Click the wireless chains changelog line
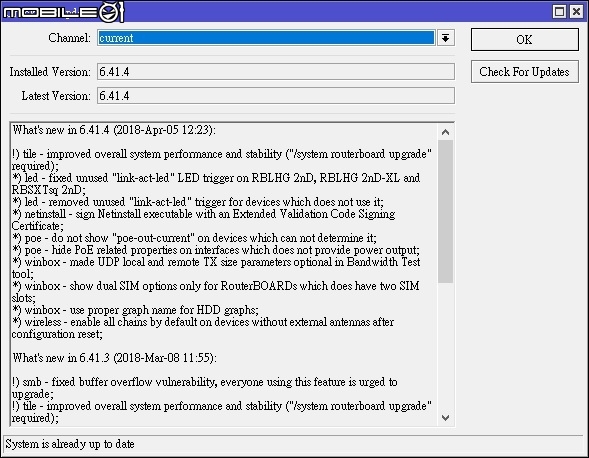This screenshot has height=458, width=589. coord(202,328)
